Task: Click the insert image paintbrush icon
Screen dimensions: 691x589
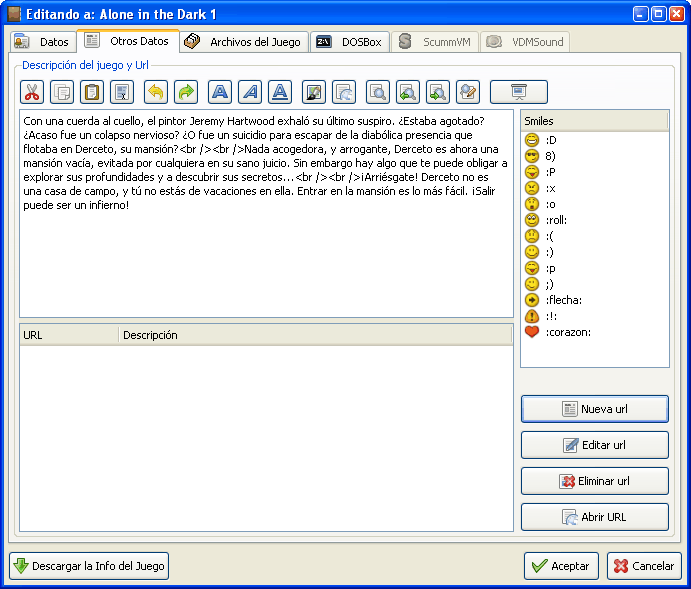Action: click(x=314, y=92)
